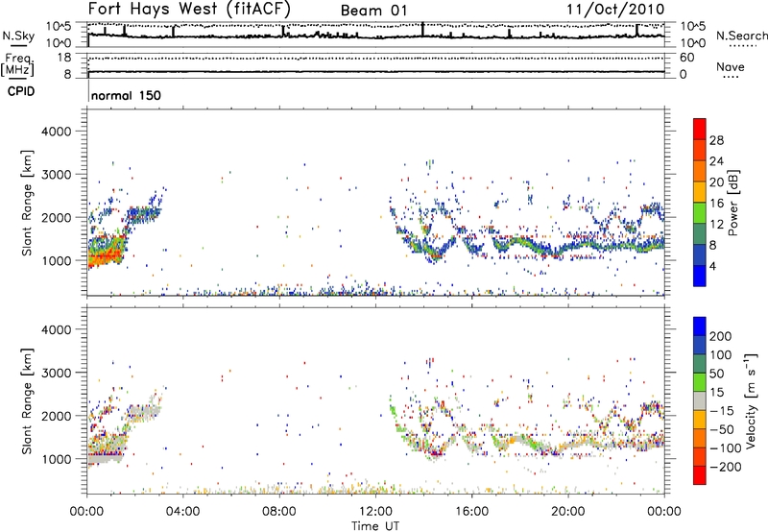
Task: Click "Slant Range [km]" on the velocity panel
Action: click(28, 401)
